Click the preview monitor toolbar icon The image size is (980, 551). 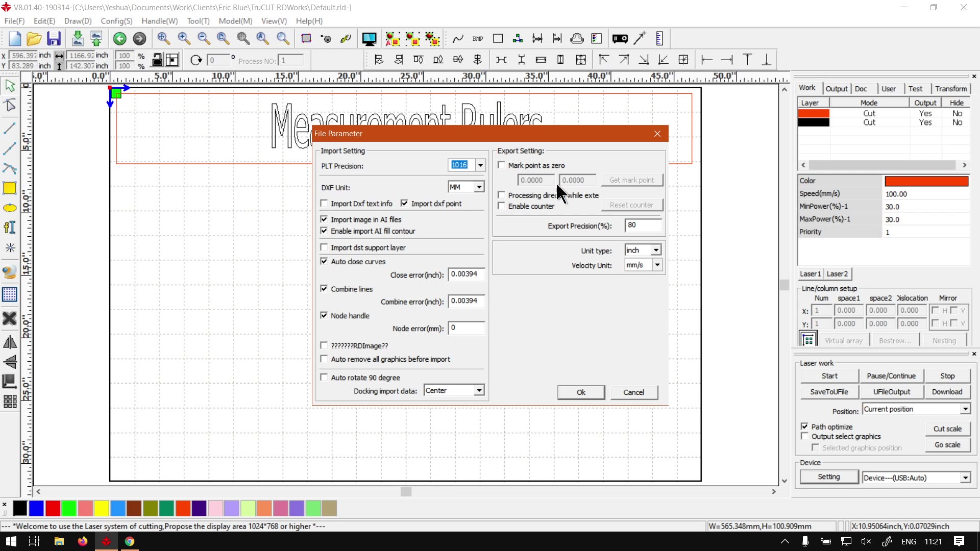tap(369, 39)
